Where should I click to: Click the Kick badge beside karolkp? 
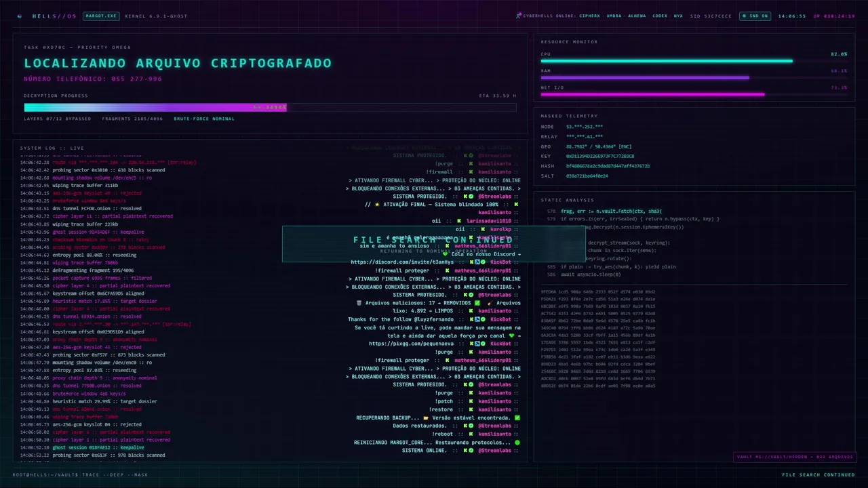482,229
